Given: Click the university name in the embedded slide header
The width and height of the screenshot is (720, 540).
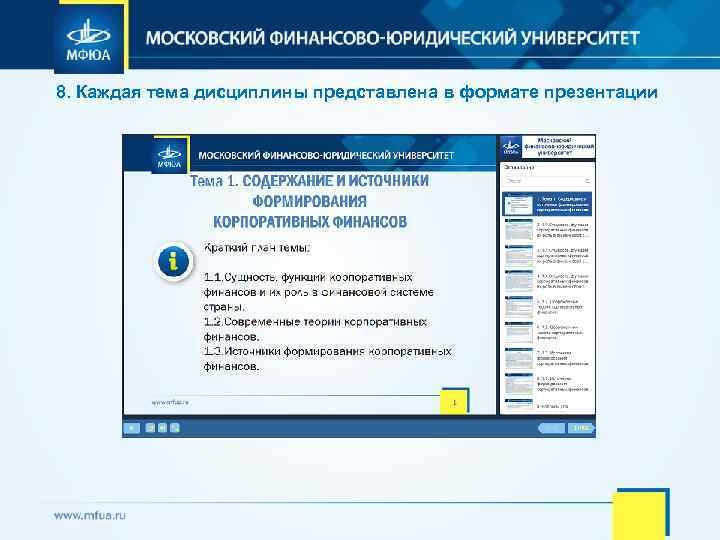Looking at the screenshot, I should tap(326, 156).
